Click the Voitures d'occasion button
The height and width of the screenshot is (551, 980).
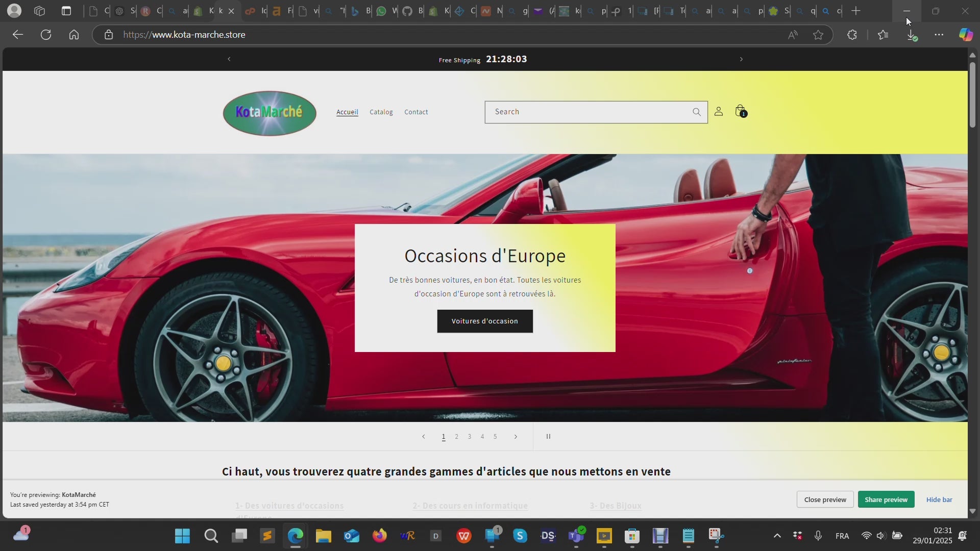484,321
